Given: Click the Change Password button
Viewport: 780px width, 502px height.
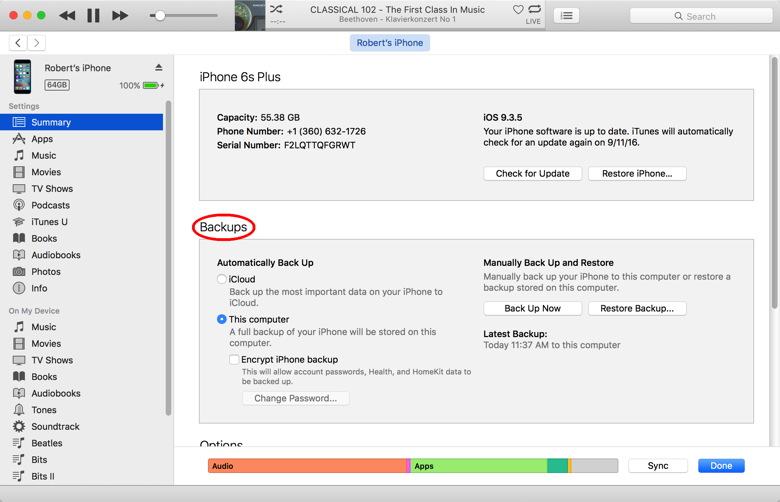Looking at the screenshot, I should [295, 399].
